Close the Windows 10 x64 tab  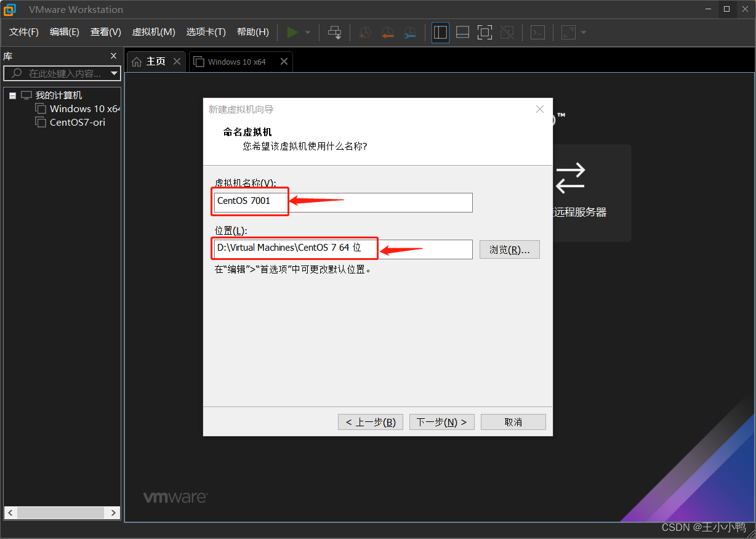[284, 62]
